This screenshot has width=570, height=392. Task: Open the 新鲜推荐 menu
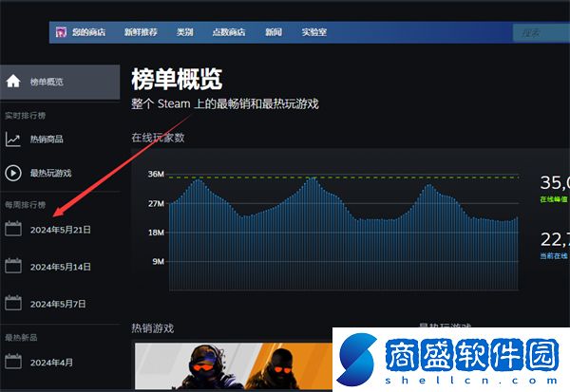[141, 32]
